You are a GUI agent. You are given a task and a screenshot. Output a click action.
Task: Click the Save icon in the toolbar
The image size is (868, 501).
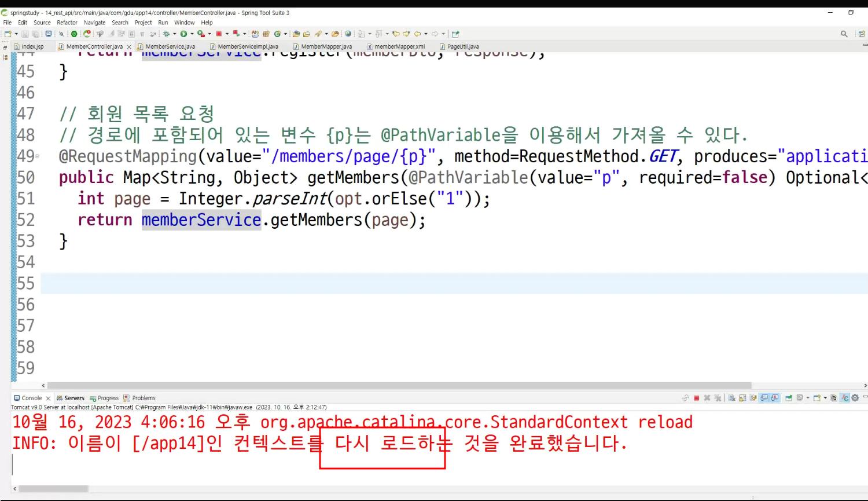pyautogui.click(x=25, y=34)
